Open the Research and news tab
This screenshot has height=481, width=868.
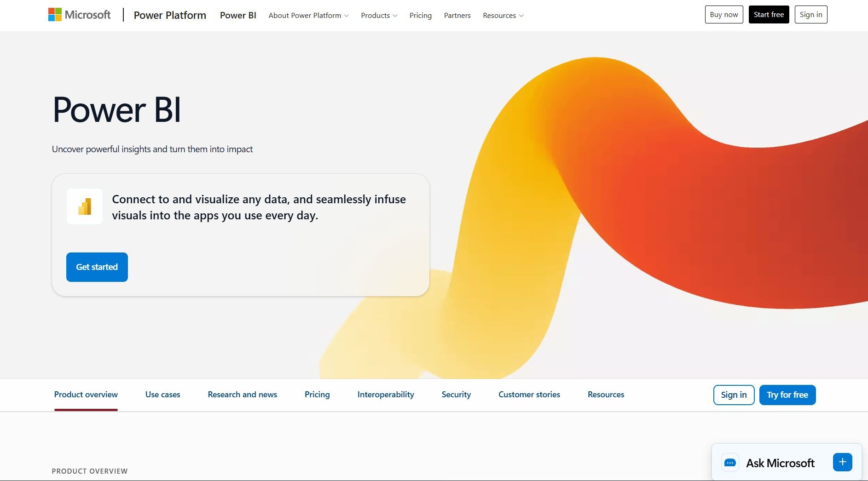(x=243, y=395)
